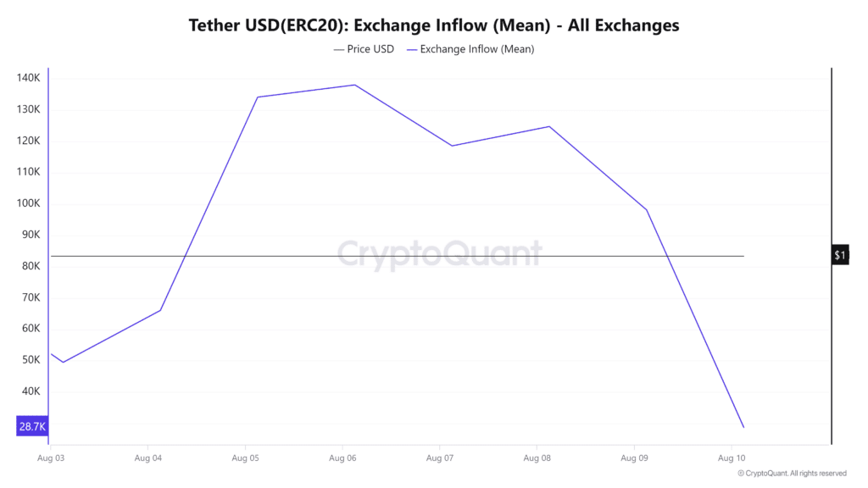Click the CryptoQuant copyright notice

793,474
